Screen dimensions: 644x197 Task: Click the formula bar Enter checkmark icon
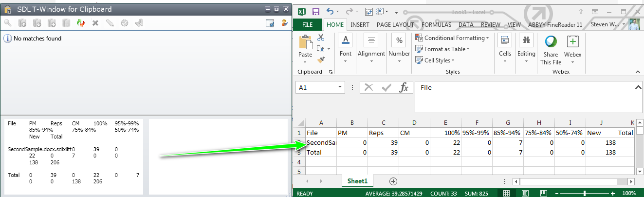[x=386, y=88]
